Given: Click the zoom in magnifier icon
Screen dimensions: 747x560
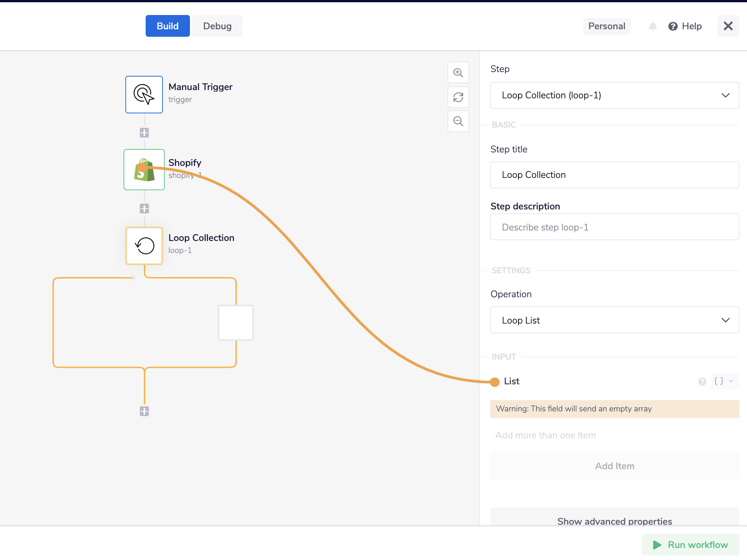Looking at the screenshot, I should click(458, 72).
